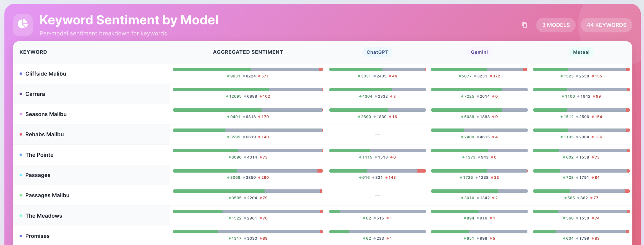Click the pie chart icon in the header
The height and width of the screenshot is (245, 644).
click(23, 25)
